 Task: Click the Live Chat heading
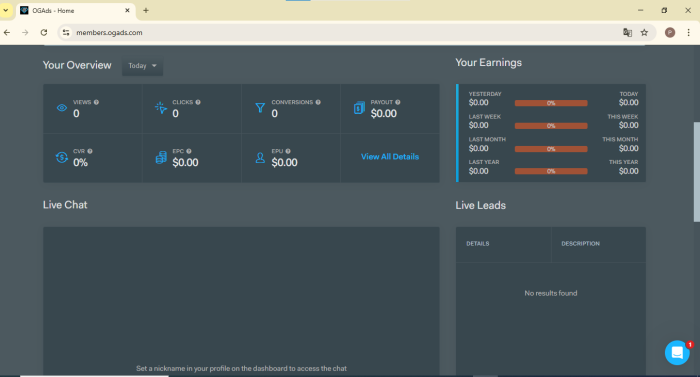pos(65,205)
